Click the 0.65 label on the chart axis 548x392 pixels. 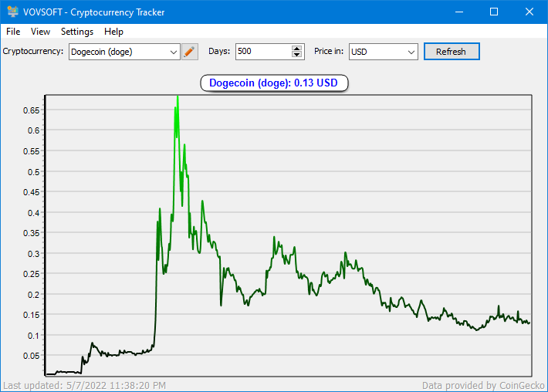point(32,110)
